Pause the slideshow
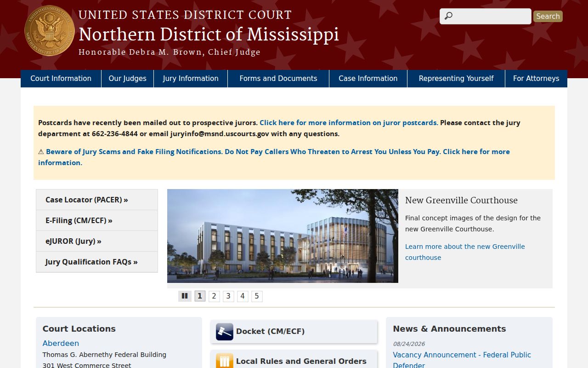The height and width of the screenshot is (368, 588). [x=185, y=296]
